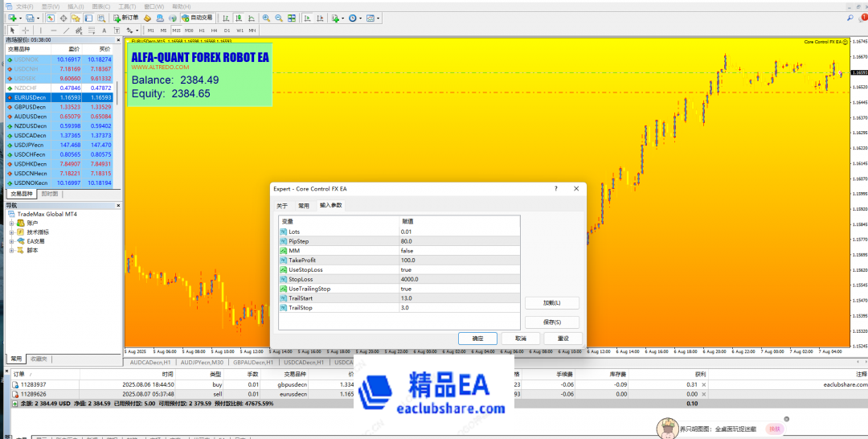Select the text A tool
This screenshot has height=439, width=868.
click(x=104, y=30)
